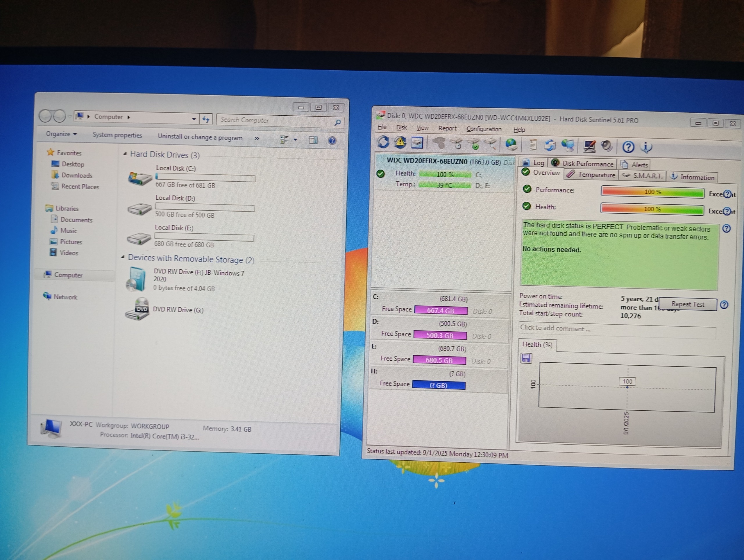Switch to the Log tab
Image resolution: width=744 pixels, height=560 pixels.
coord(534,163)
